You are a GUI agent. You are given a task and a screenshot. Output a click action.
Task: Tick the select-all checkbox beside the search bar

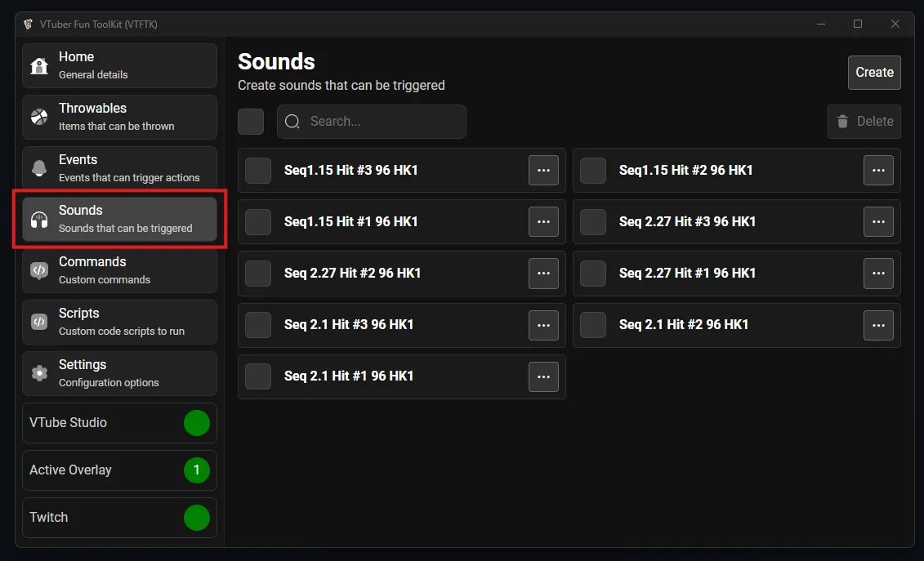coord(251,121)
